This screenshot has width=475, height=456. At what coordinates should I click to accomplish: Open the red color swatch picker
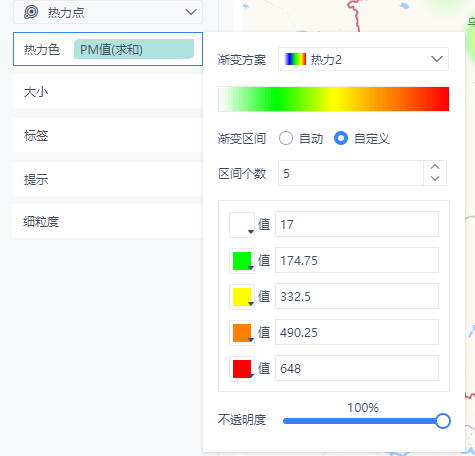point(242,369)
